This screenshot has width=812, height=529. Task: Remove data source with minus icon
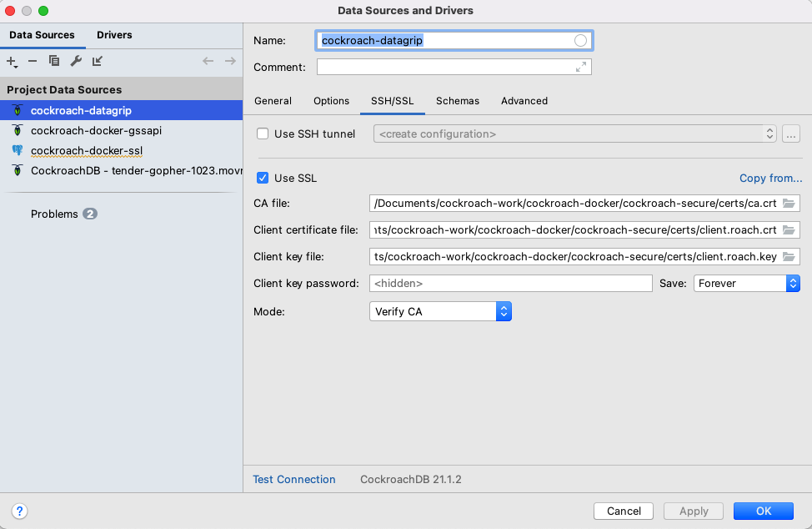pyautogui.click(x=33, y=61)
